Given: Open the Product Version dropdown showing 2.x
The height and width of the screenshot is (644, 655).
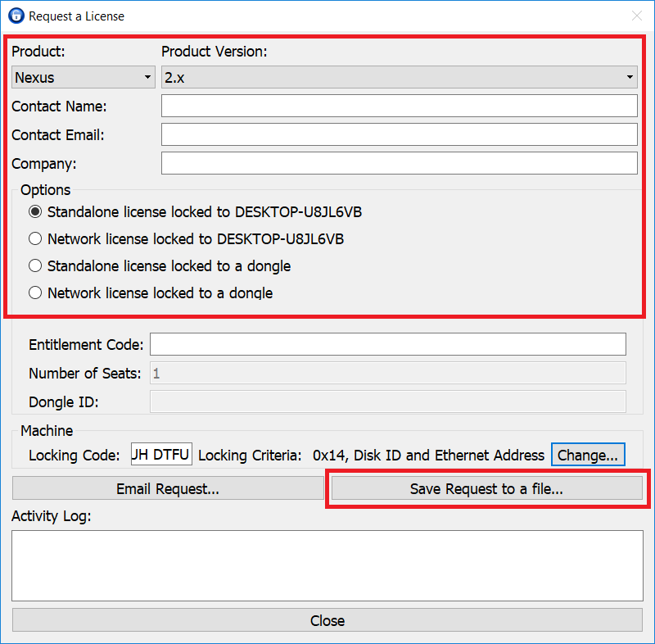Looking at the screenshot, I should click(x=399, y=77).
